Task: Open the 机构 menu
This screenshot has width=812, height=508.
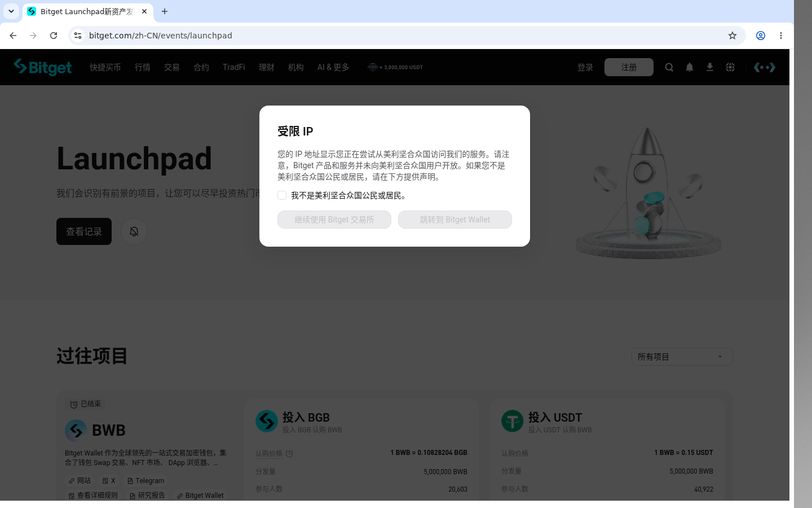Action: point(296,67)
